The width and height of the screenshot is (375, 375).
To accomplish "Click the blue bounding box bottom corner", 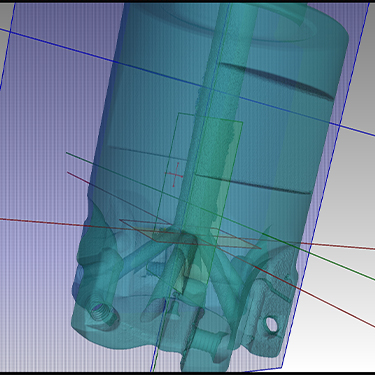I will click(282, 368).
